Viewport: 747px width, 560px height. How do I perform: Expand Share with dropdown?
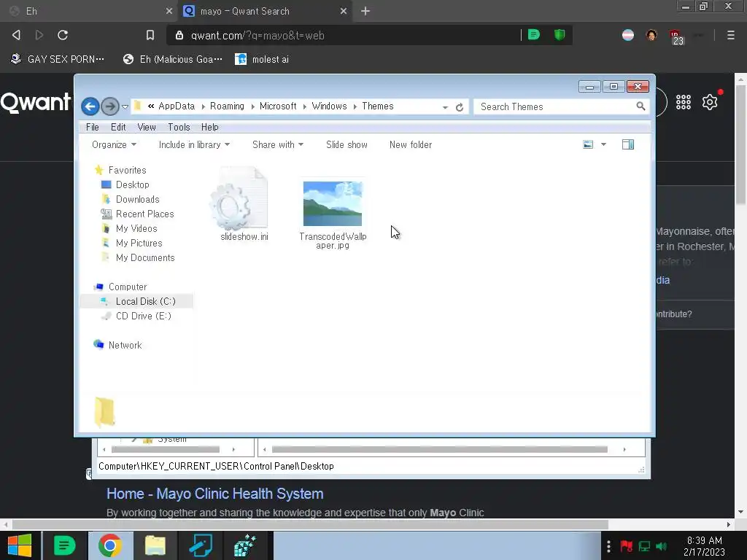click(x=278, y=145)
